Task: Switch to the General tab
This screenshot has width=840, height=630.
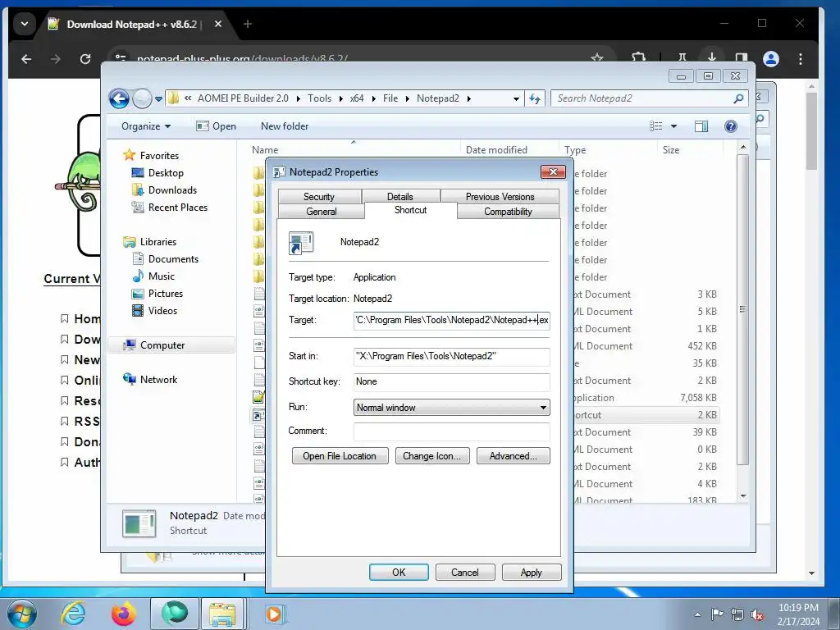Action: 322,212
